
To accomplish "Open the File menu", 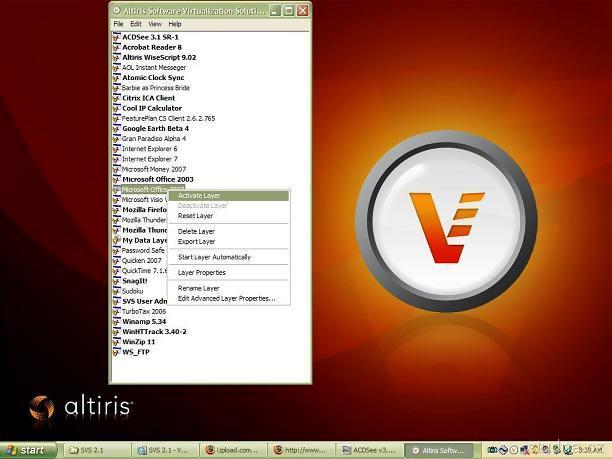I will 118,24.
